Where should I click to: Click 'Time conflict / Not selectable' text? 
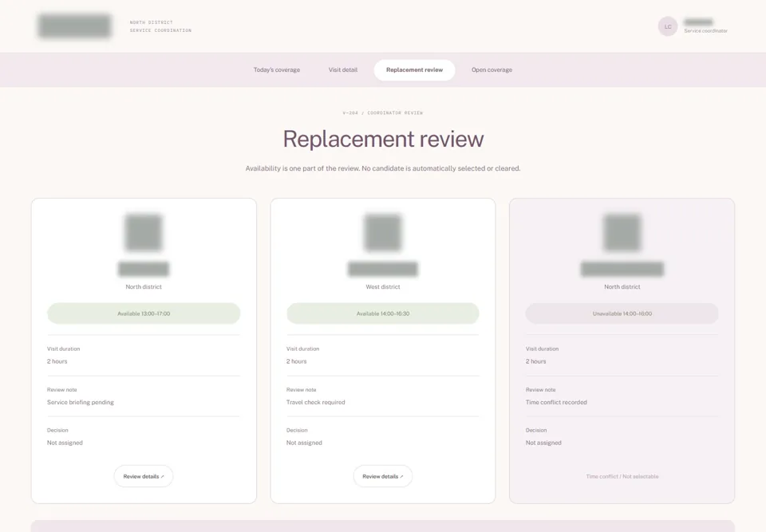coord(622,476)
